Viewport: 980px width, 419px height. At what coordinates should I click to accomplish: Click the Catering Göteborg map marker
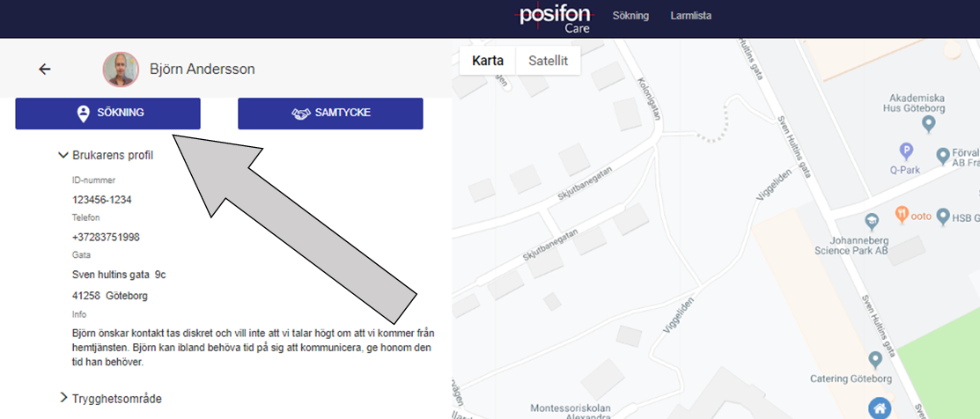point(875,360)
